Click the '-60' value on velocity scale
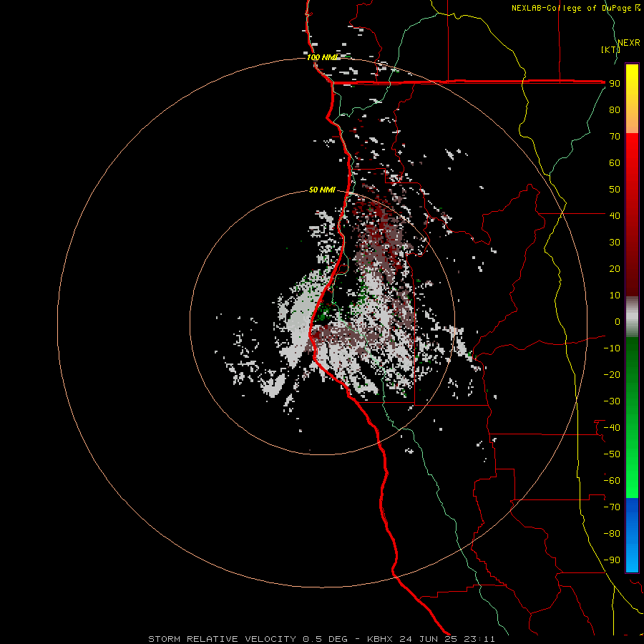 point(612,481)
